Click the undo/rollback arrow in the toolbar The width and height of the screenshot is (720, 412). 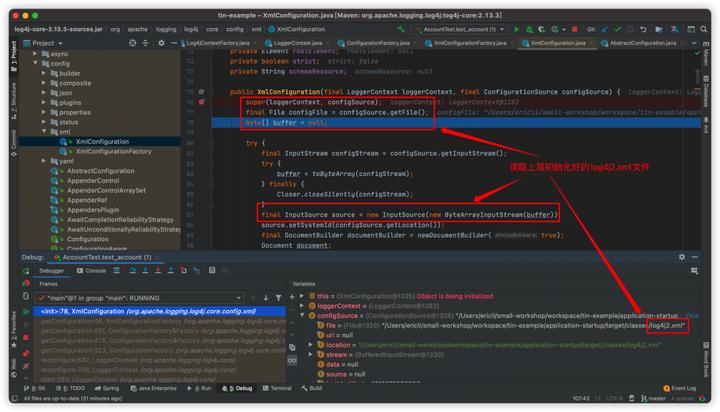(x=643, y=29)
